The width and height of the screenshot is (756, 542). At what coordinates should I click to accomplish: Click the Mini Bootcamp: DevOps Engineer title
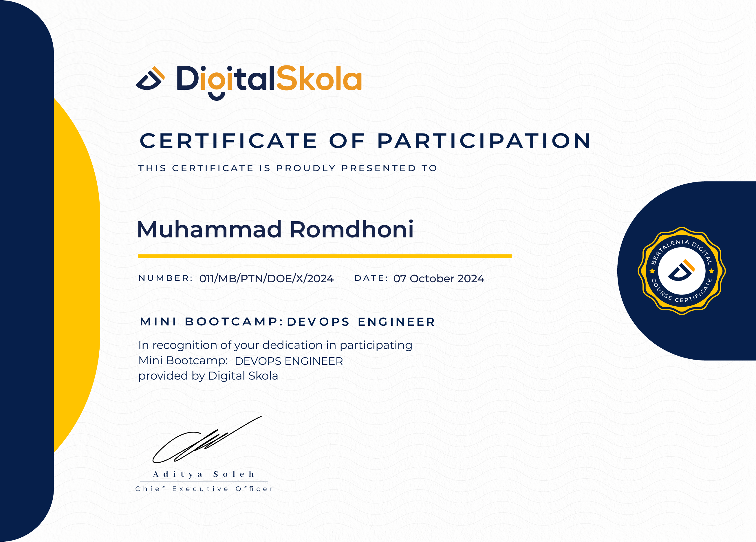coord(287,322)
